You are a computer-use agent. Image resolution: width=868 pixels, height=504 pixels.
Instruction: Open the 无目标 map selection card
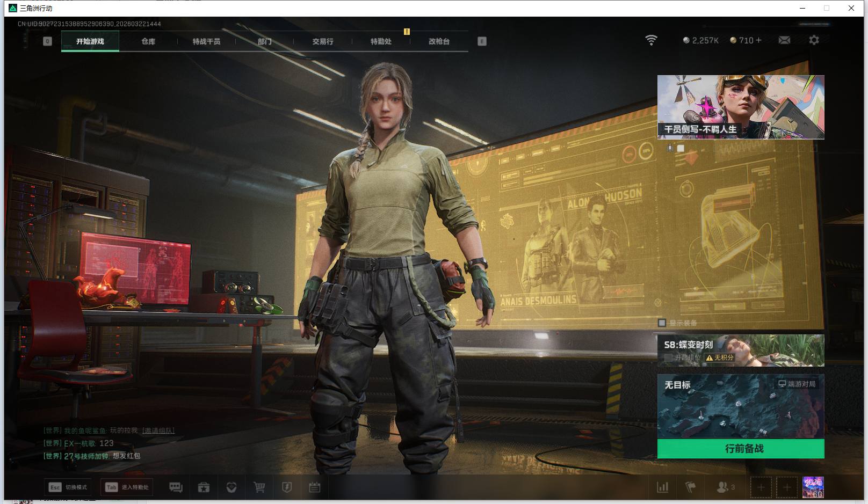pos(741,406)
